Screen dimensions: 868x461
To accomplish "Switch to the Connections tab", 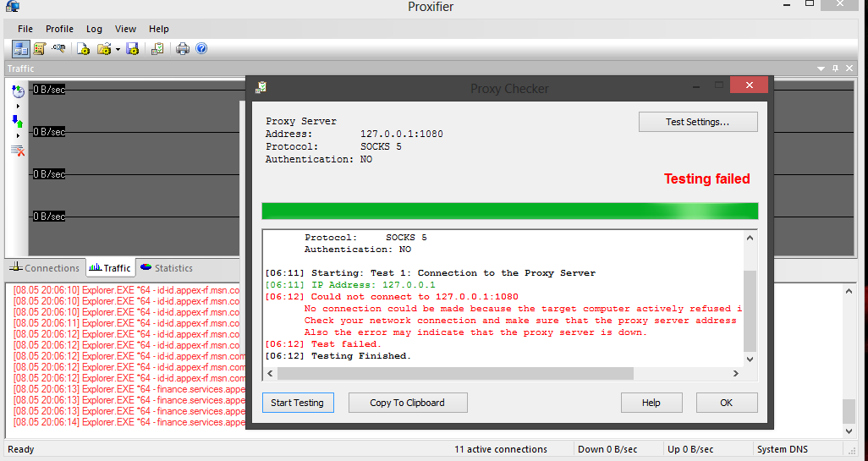I will click(x=45, y=268).
